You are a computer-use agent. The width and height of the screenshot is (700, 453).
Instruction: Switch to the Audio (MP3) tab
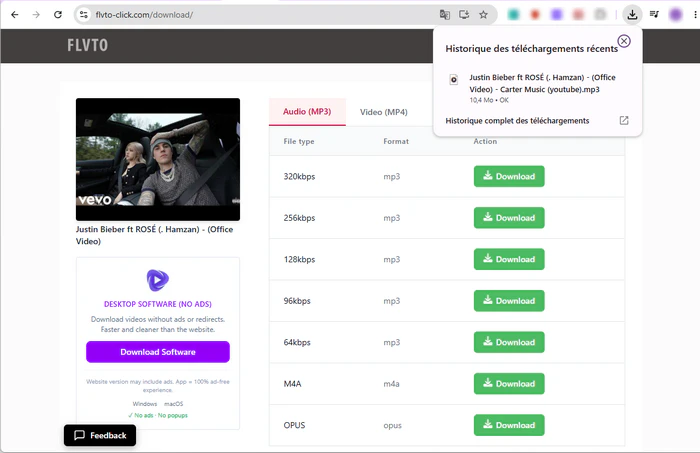[307, 112]
